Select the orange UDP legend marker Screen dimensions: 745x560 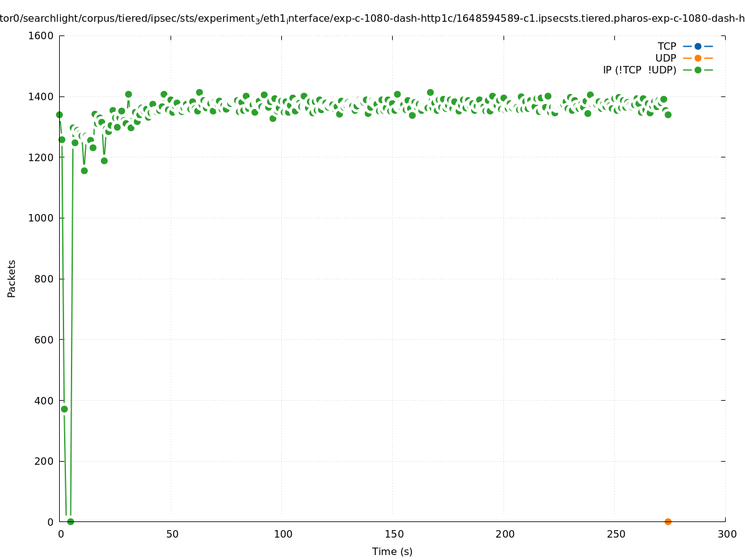pyautogui.click(x=698, y=58)
